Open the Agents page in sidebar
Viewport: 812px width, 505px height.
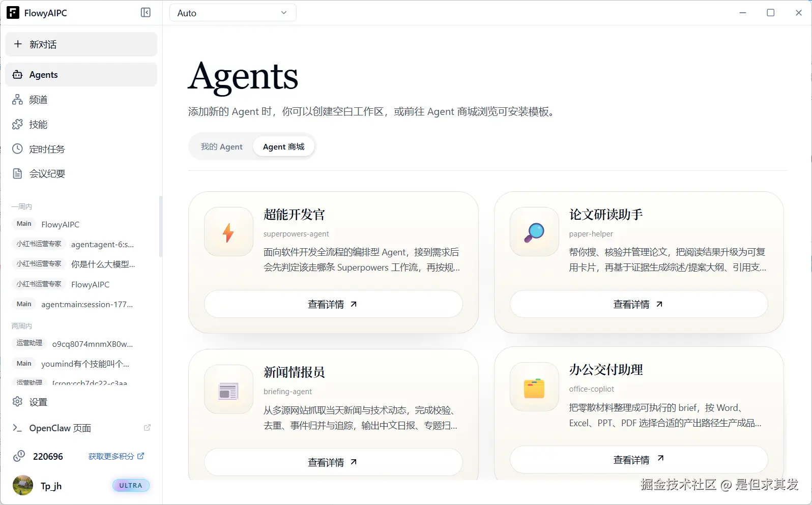pyautogui.click(x=81, y=75)
